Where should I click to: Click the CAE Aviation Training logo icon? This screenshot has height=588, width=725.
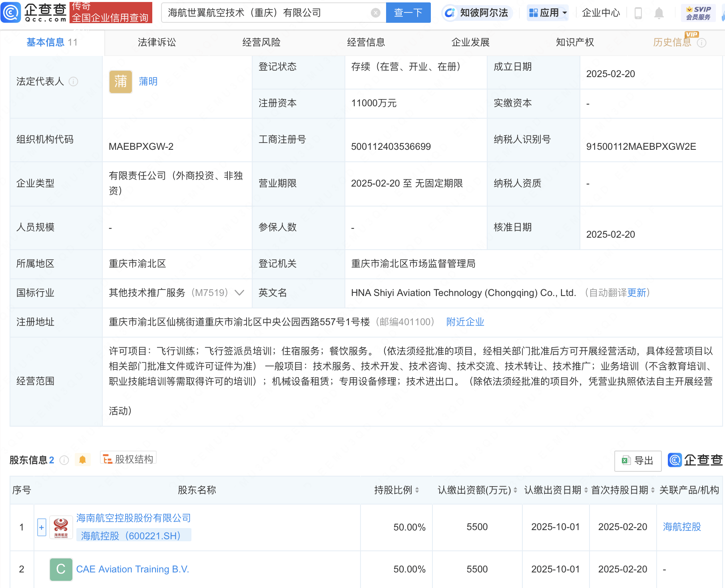[60, 569]
